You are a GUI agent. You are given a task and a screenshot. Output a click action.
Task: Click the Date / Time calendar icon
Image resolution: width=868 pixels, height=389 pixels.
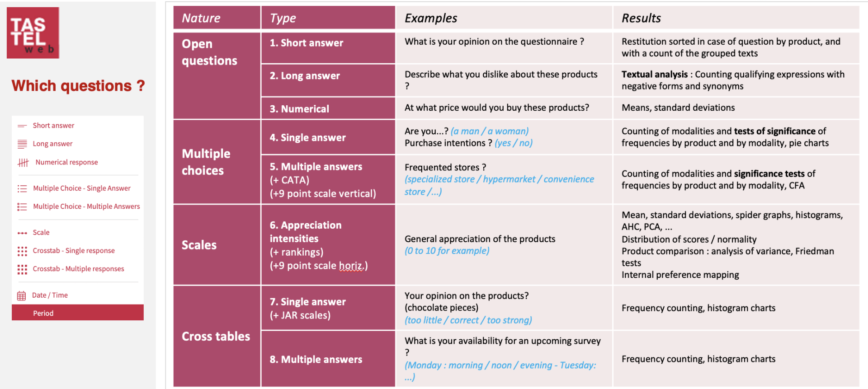tap(22, 296)
